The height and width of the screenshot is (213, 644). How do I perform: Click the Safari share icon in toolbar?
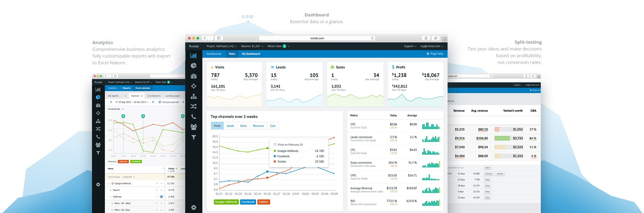(x=426, y=38)
